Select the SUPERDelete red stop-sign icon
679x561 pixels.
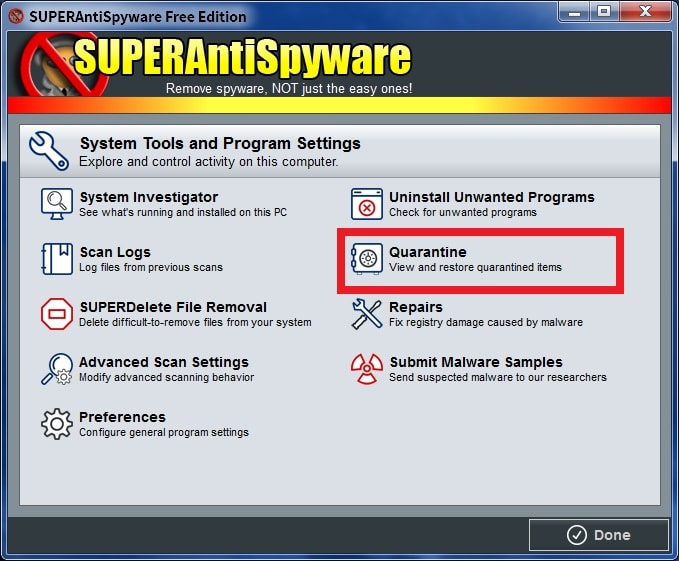coord(57,314)
